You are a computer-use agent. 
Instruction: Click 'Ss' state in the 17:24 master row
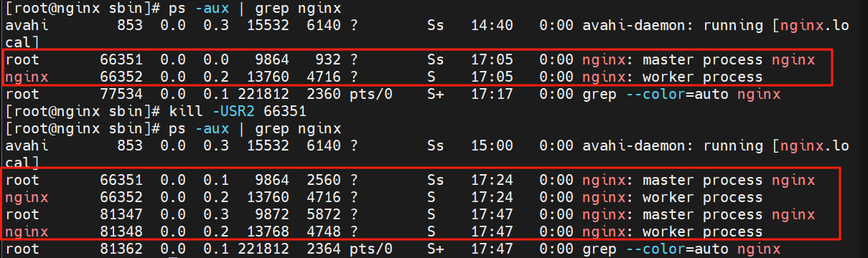436,180
